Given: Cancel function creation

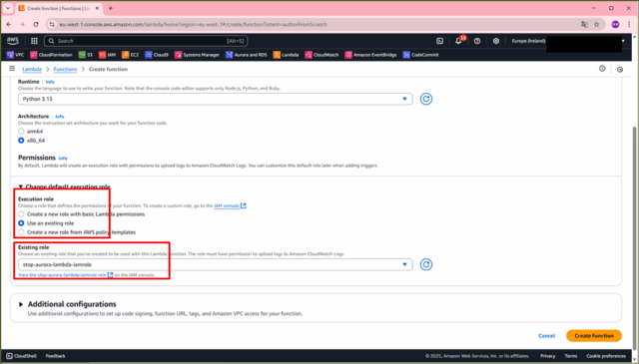Looking at the screenshot, I should point(546,336).
